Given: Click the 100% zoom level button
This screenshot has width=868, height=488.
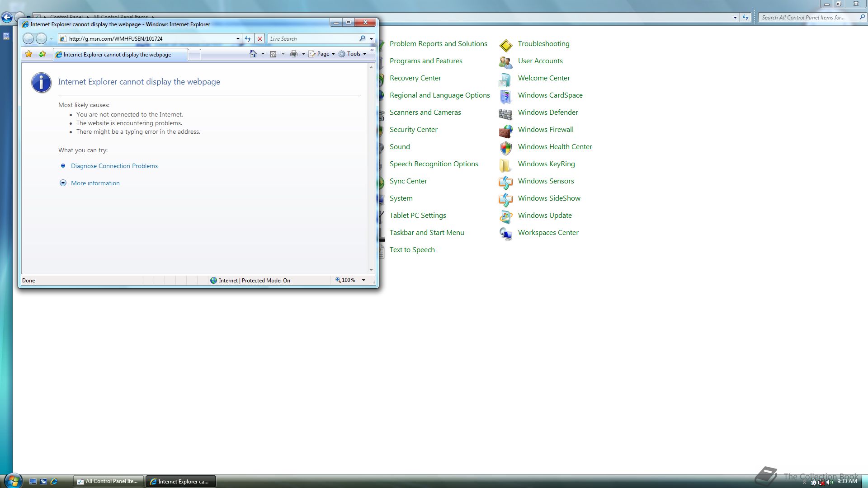Looking at the screenshot, I should pos(345,280).
